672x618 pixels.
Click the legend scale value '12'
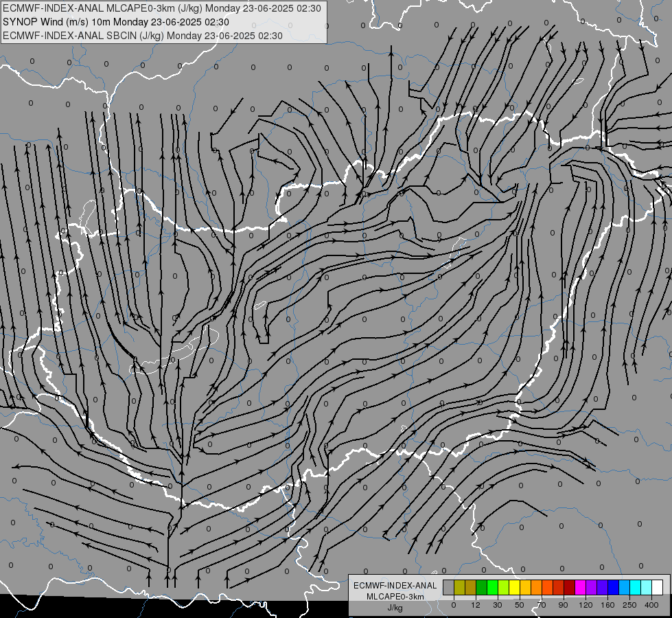tap(476, 605)
